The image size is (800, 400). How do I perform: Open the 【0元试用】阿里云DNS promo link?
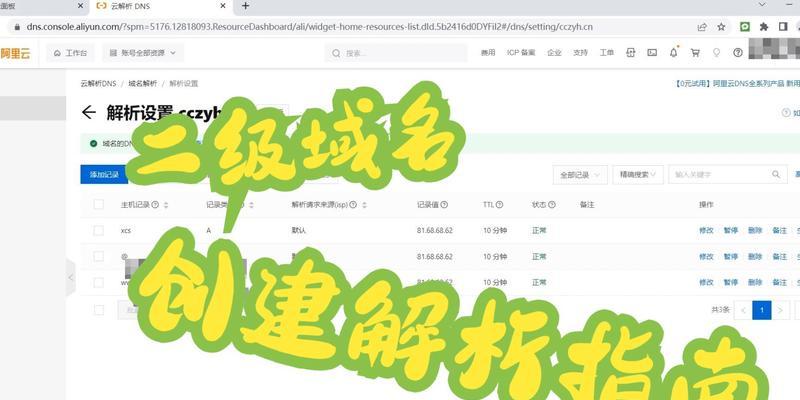(x=737, y=84)
